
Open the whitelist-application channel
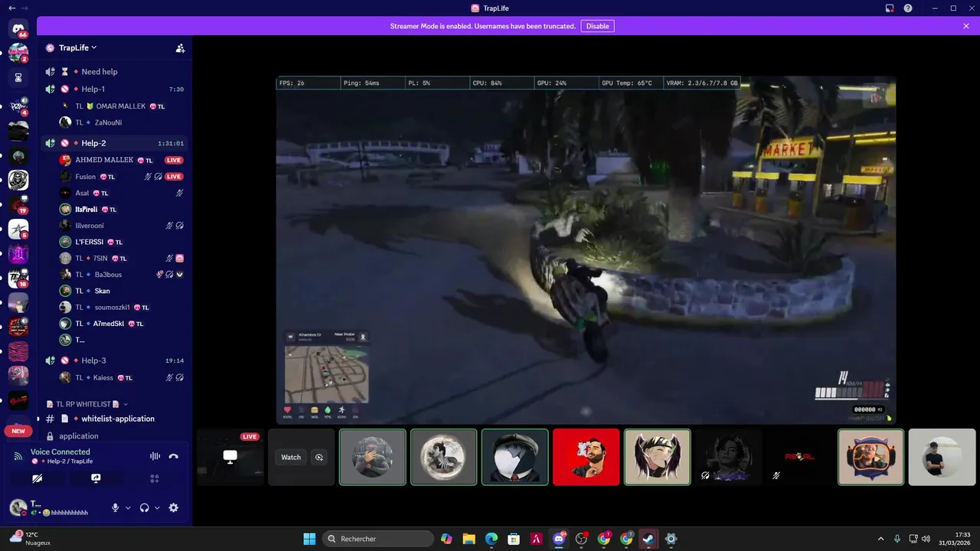pos(115,419)
